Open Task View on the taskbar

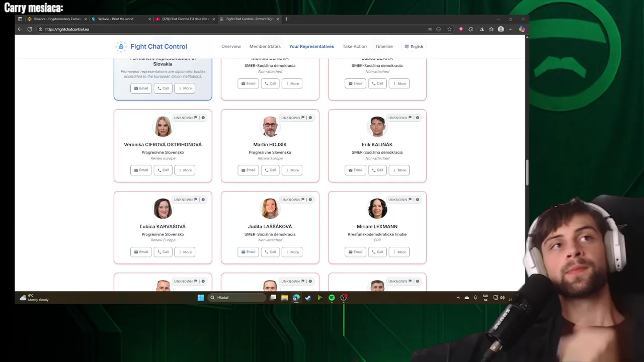click(273, 298)
